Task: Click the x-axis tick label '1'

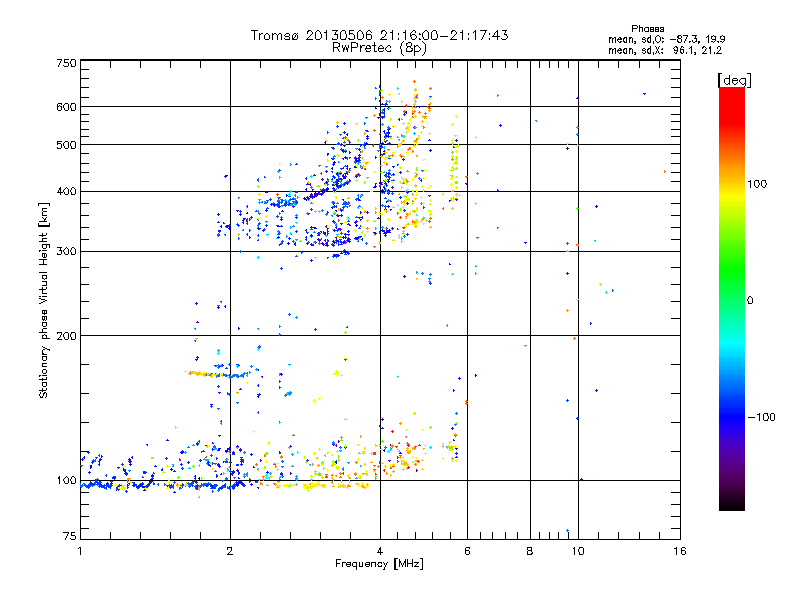Action: tap(80, 551)
